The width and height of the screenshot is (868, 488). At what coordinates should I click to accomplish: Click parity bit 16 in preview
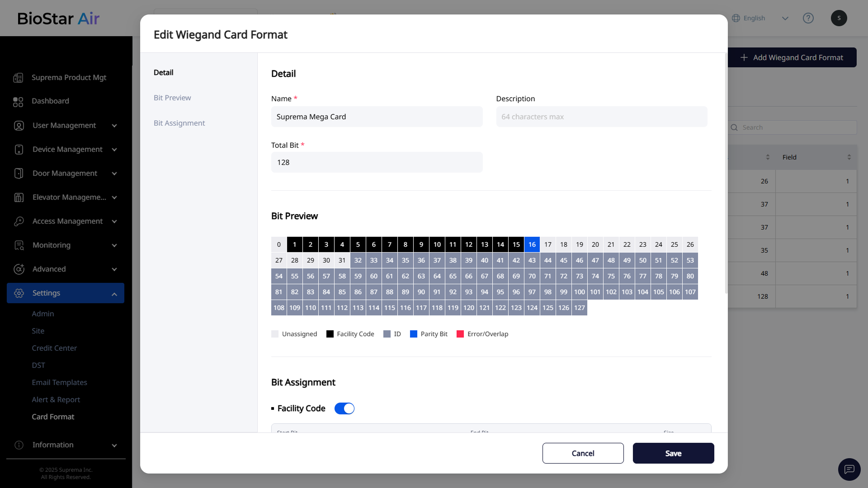(x=532, y=244)
